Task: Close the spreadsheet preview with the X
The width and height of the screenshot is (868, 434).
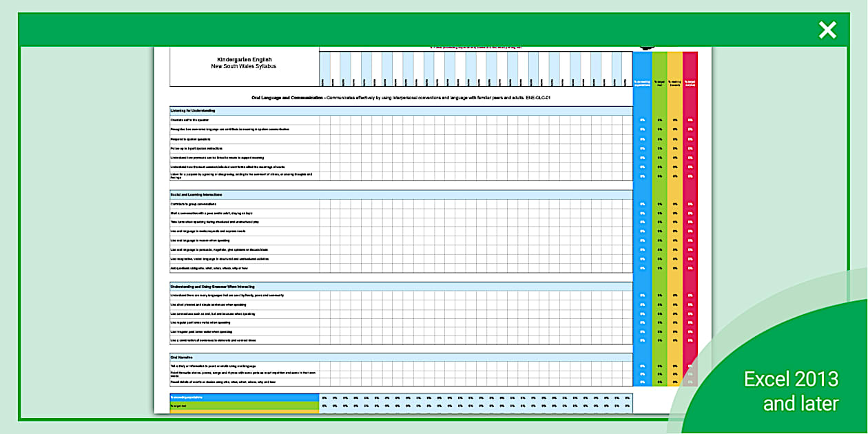Action: [826, 30]
